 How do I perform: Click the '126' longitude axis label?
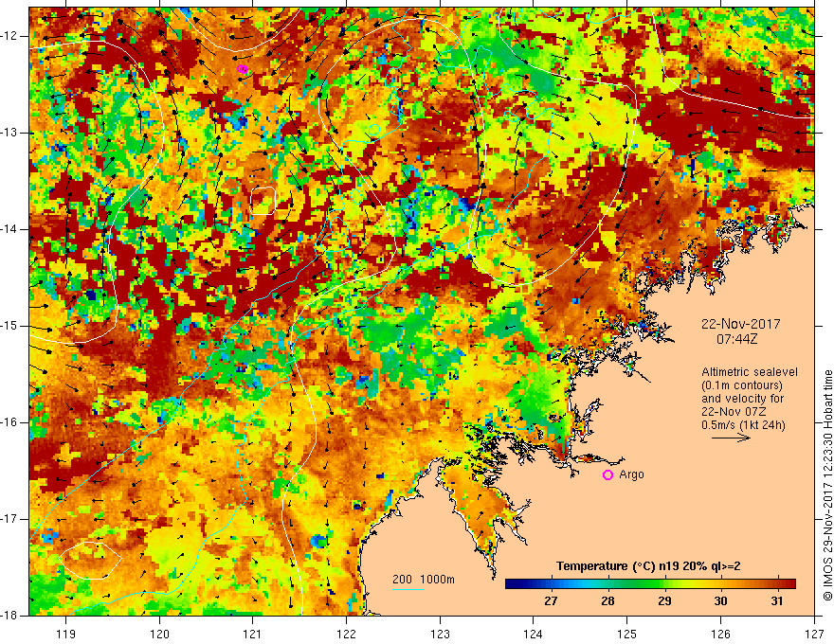click(x=720, y=634)
